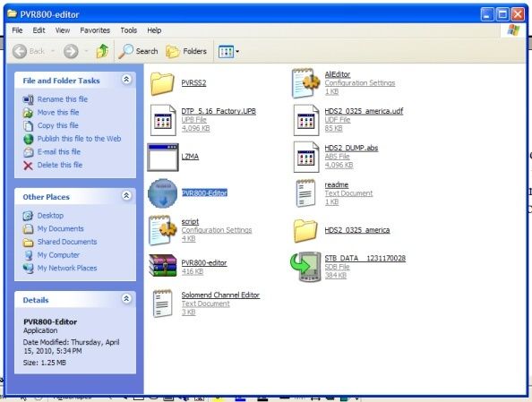
Task: Click the LZMA application icon
Action: 163,157
